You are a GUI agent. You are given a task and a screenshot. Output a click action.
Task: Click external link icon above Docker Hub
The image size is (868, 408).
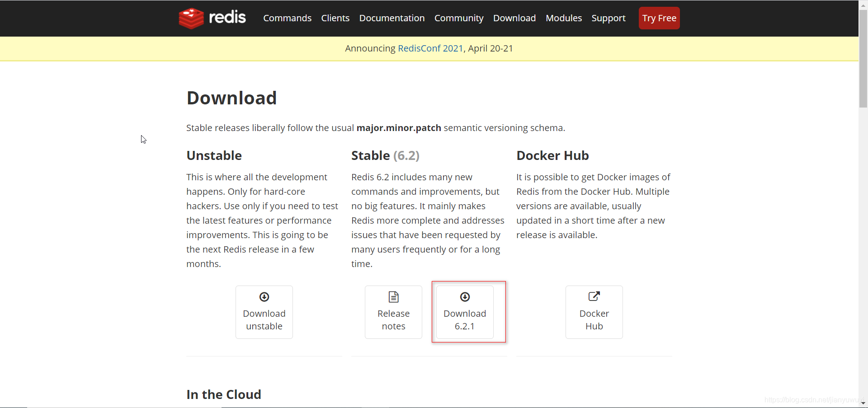[x=594, y=296]
